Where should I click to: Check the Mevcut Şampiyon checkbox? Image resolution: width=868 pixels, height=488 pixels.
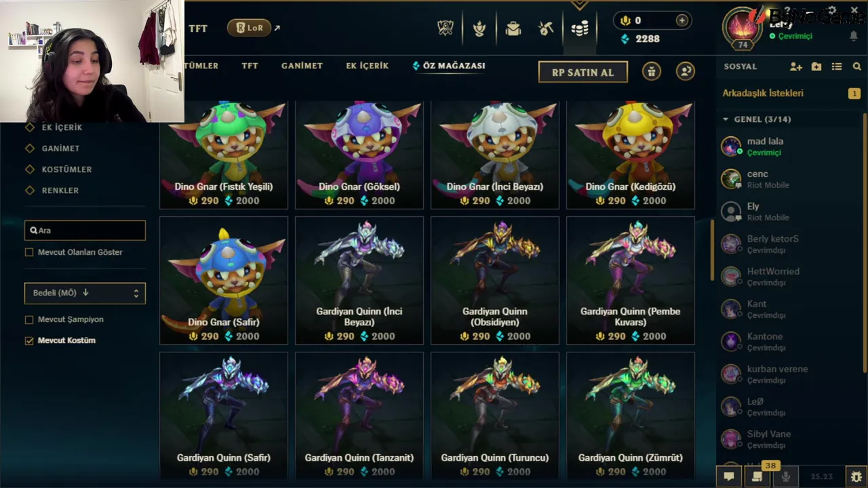(x=29, y=319)
